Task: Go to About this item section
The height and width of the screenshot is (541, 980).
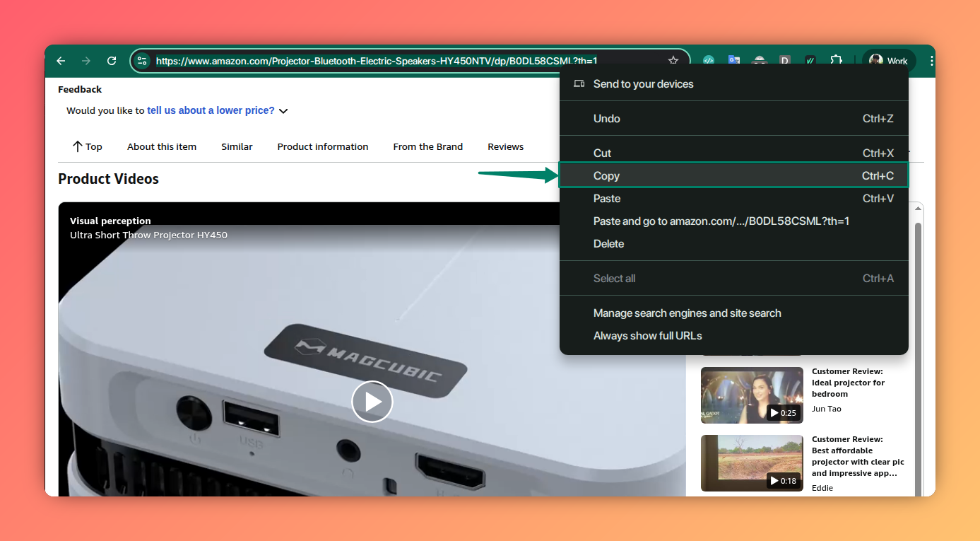Action: pos(162,146)
